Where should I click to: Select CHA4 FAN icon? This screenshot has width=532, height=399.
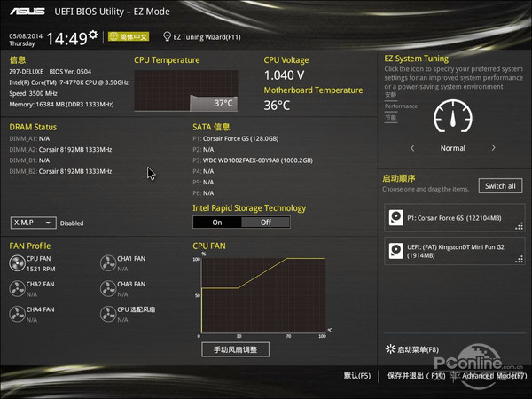coord(18,314)
